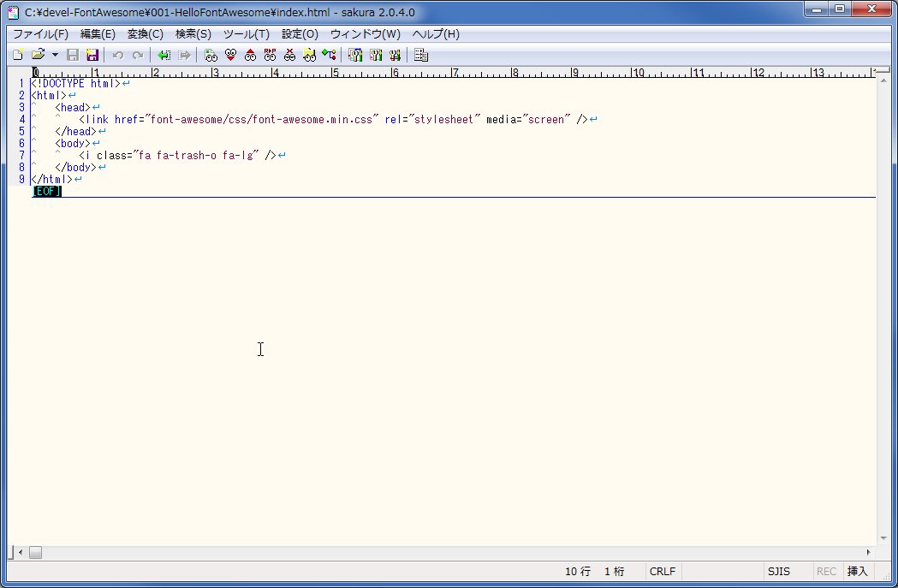This screenshot has width=898, height=588.
Task: Click '1 桁' column position indicator
Action: coord(615,572)
